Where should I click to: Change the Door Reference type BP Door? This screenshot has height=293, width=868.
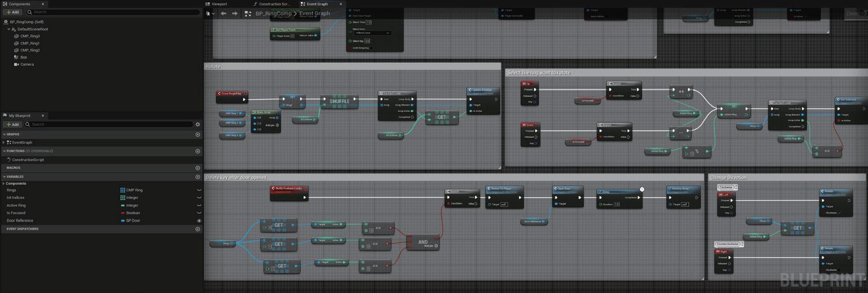coord(130,220)
